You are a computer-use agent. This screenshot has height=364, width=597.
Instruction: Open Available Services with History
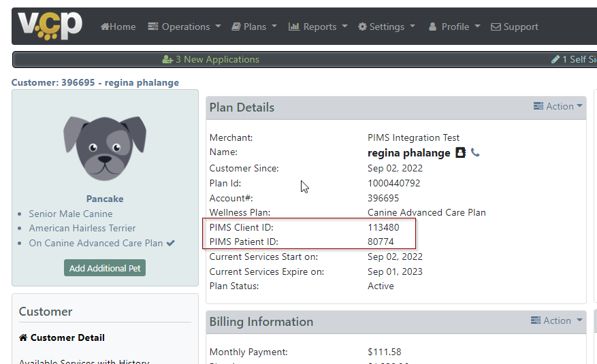click(84, 361)
